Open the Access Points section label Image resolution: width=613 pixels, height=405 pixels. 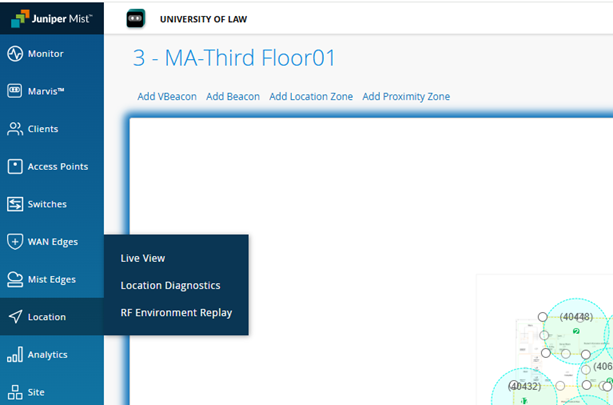[x=58, y=167]
